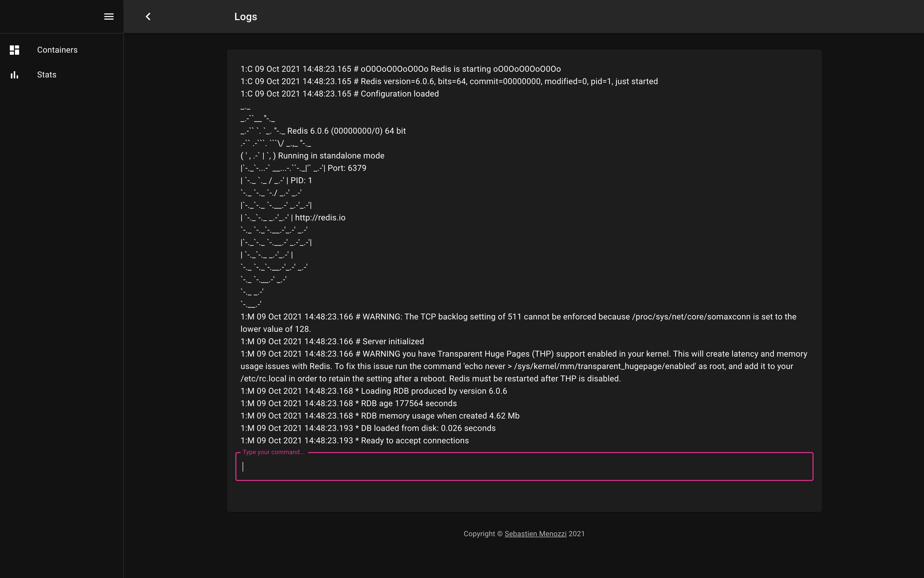Click the Containers dashboard grid icon
This screenshot has width=924, height=578.
coord(14,50)
